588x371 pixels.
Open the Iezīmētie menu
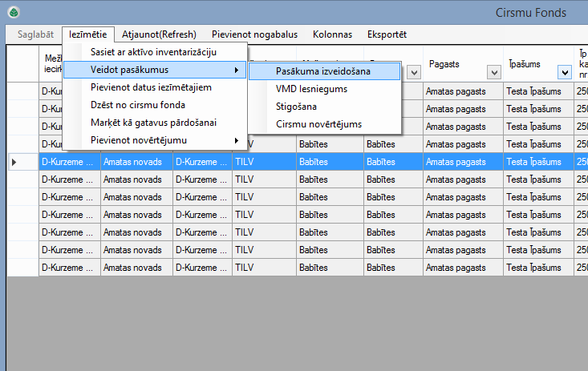tap(87, 34)
